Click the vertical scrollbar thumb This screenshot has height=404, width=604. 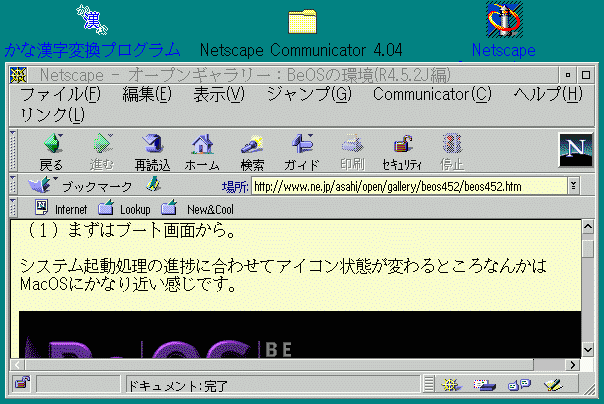[x=588, y=249]
